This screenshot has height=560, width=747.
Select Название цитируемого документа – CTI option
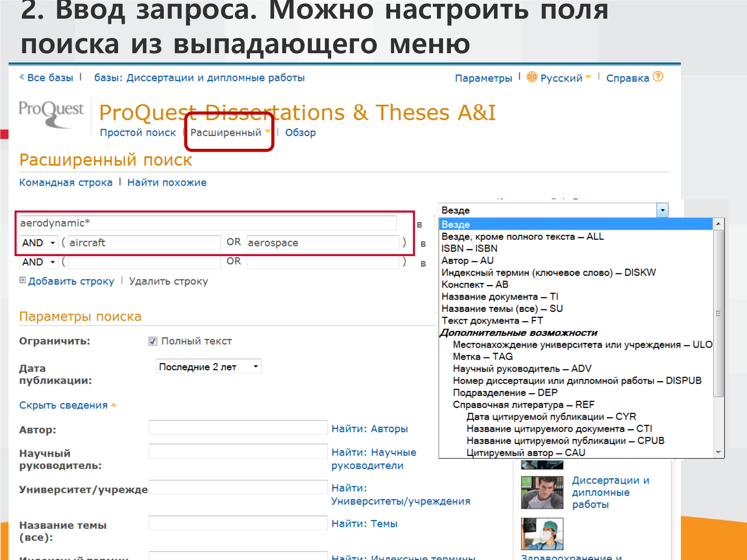559,429
